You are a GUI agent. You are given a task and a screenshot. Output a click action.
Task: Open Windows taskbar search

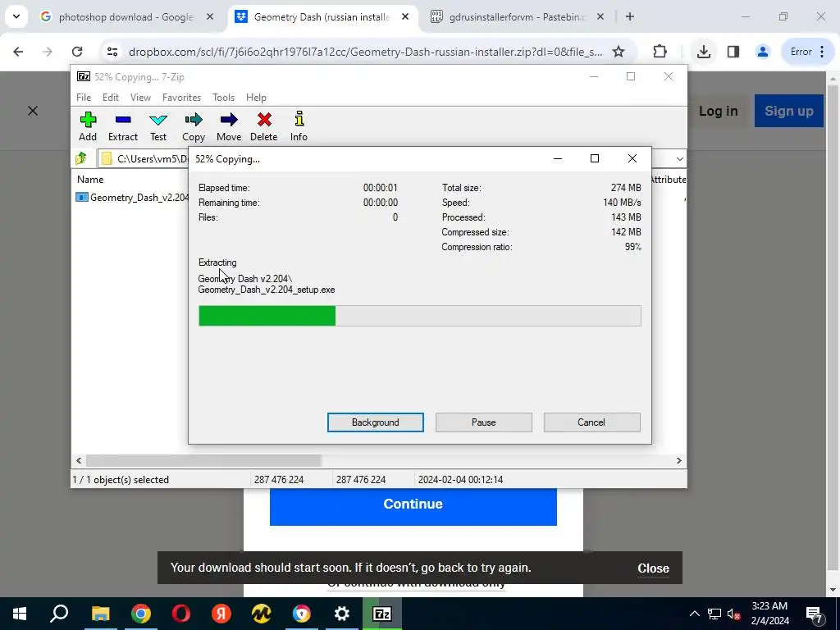tap(59, 614)
